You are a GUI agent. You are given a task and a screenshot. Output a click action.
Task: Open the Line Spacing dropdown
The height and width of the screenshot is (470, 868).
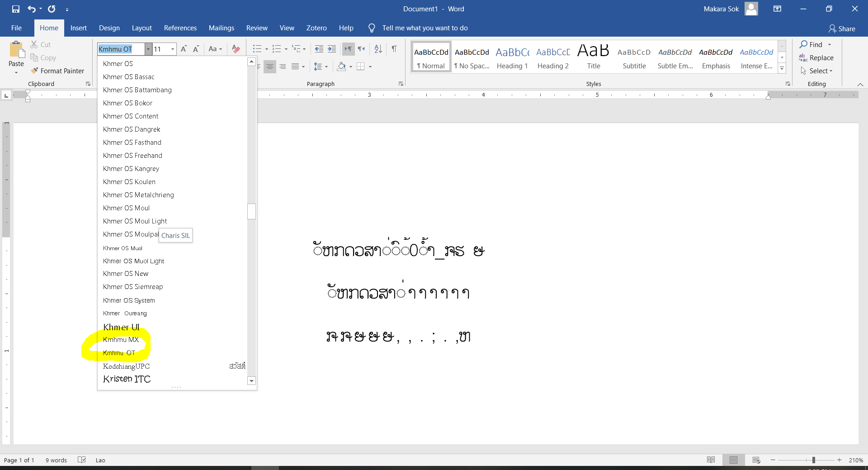[x=321, y=66]
